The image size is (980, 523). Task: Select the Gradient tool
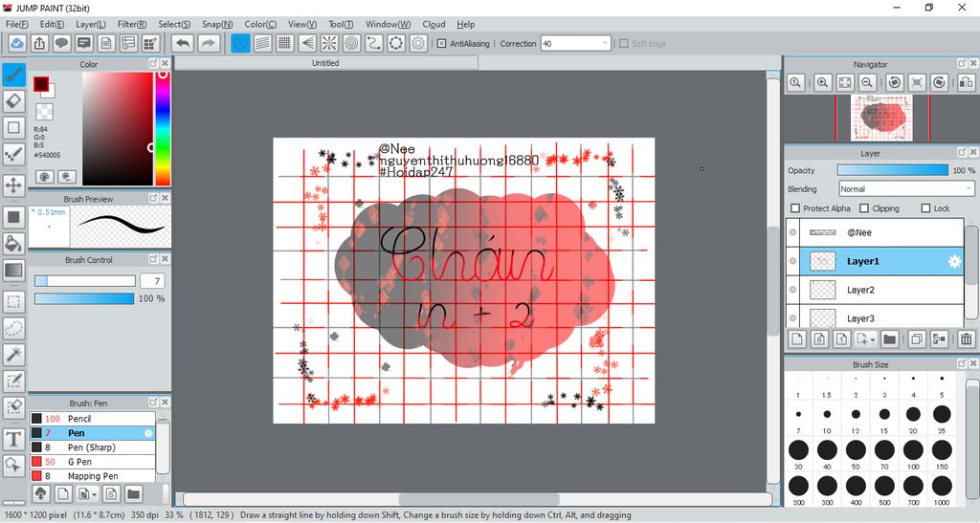pyautogui.click(x=13, y=270)
